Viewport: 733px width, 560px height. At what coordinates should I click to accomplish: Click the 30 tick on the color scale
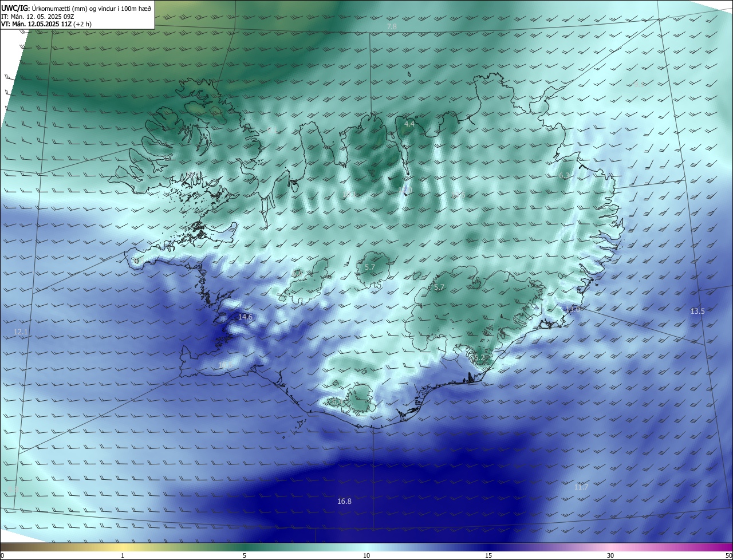[x=610, y=555]
